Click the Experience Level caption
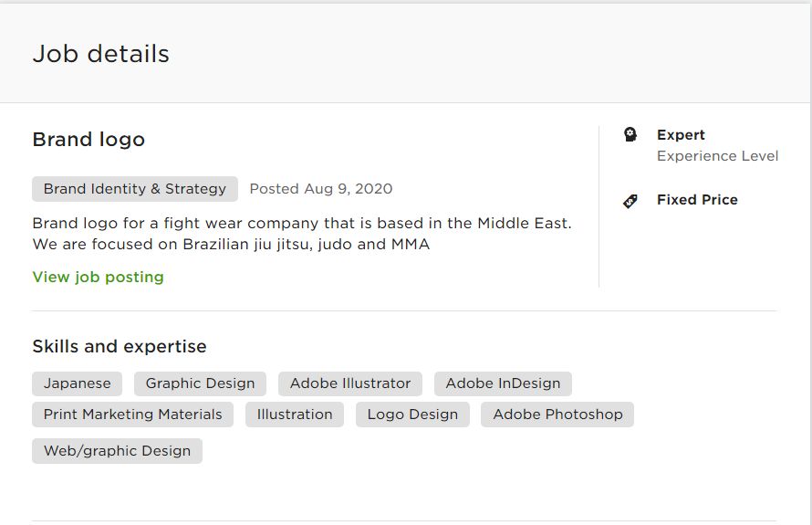The image size is (812, 525). pyautogui.click(x=717, y=156)
